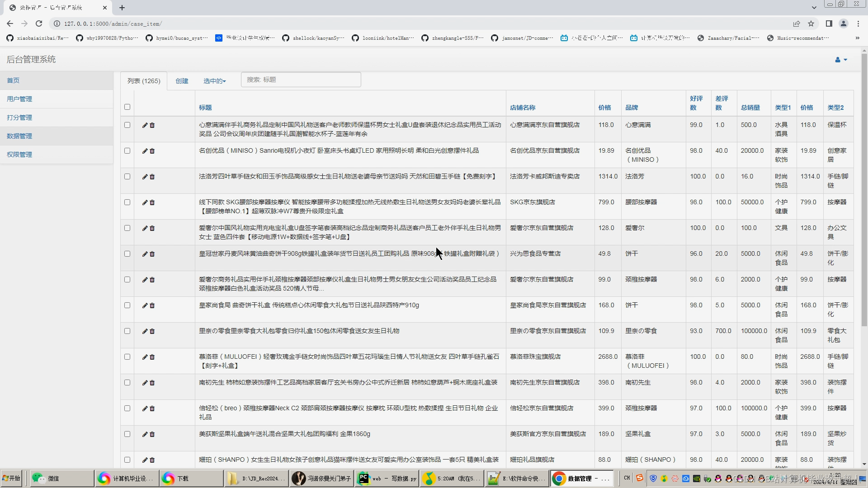Open the Chrome tab search chevron
The height and width of the screenshot is (488, 868).
coord(814,7)
